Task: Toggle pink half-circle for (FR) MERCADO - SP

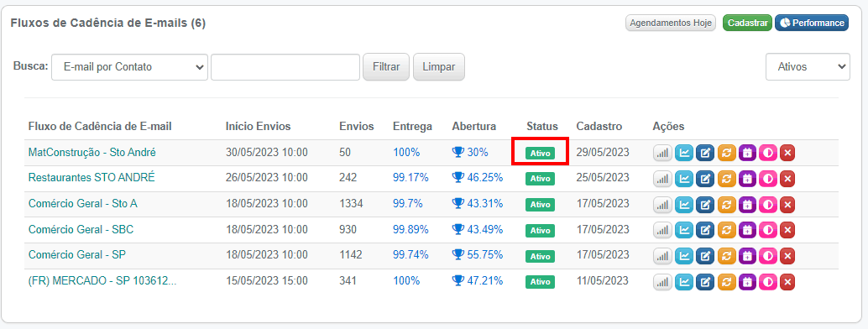Action: 768,282
